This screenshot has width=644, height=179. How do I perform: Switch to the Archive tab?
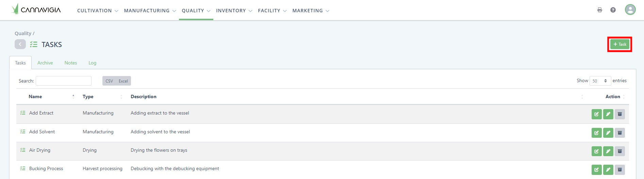click(x=45, y=63)
